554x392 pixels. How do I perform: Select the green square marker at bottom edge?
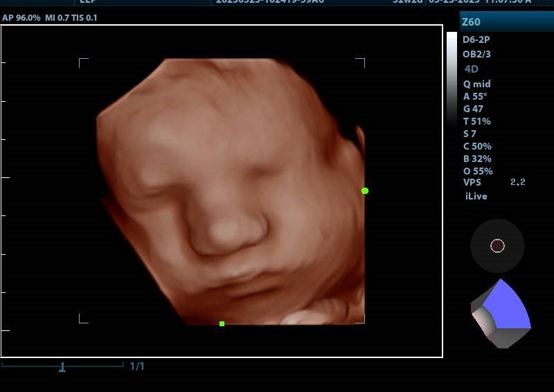pos(222,323)
